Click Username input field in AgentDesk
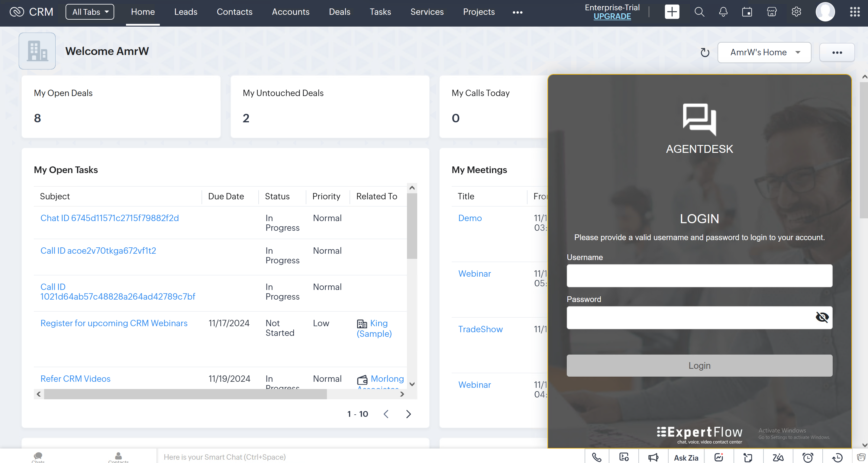 click(x=699, y=275)
